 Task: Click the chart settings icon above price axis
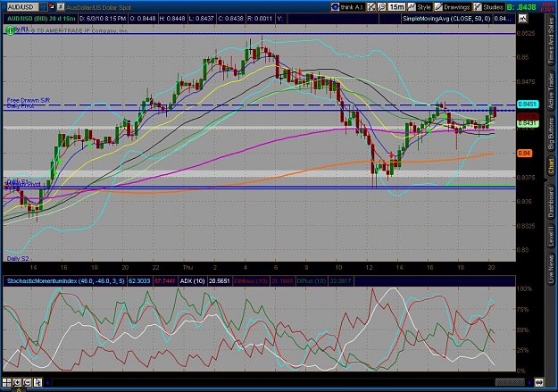pos(522,19)
